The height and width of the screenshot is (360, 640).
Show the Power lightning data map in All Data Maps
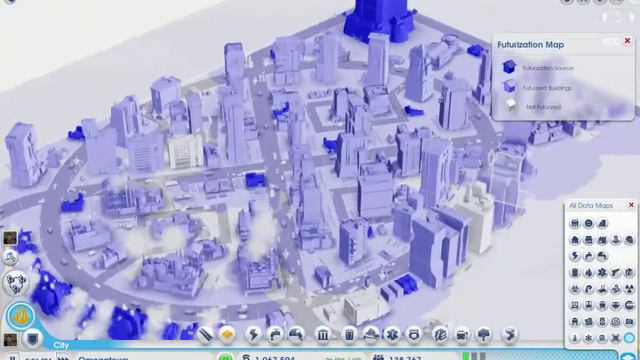tap(575, 256)
